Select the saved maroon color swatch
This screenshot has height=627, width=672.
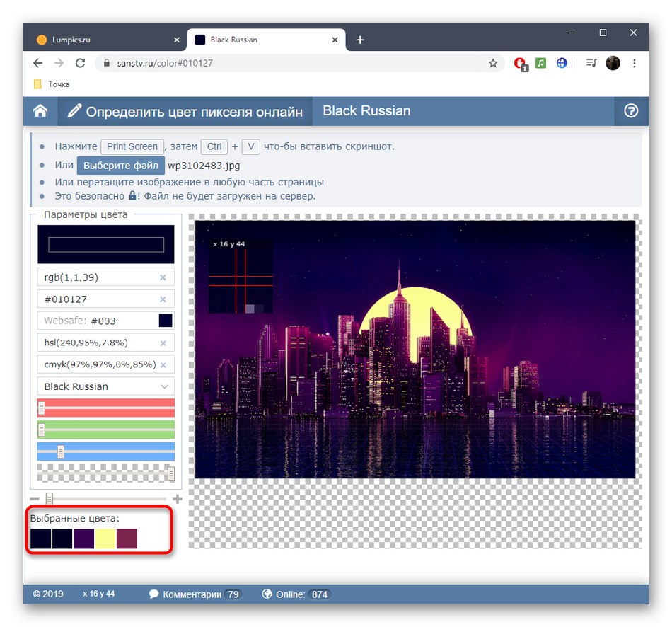[127, 539]
